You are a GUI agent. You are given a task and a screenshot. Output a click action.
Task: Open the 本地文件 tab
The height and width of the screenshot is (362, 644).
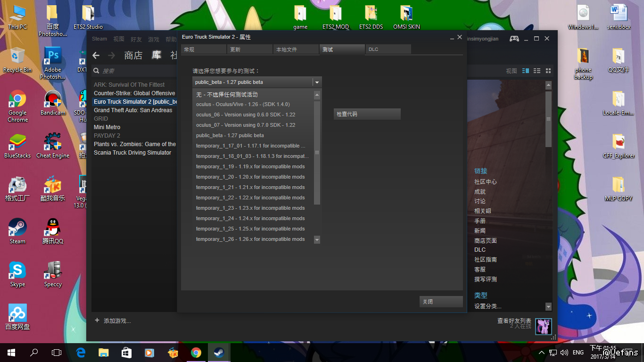[296, 49]
